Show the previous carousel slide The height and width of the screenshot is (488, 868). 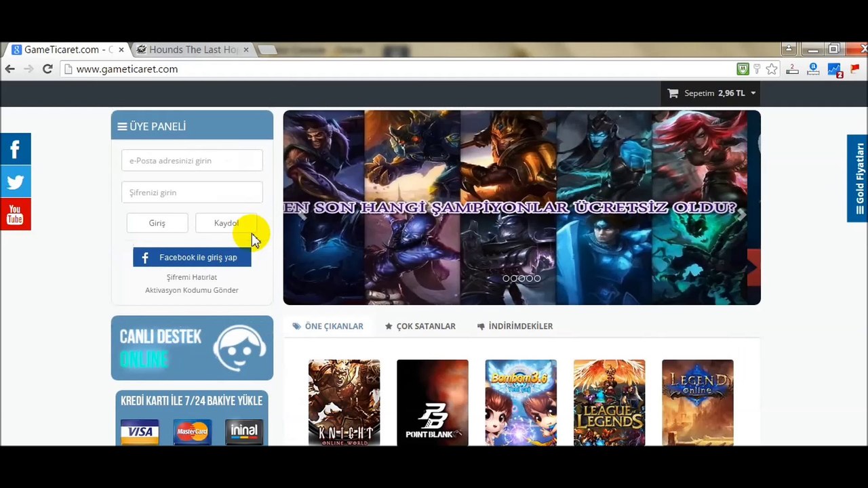point(303,214)
